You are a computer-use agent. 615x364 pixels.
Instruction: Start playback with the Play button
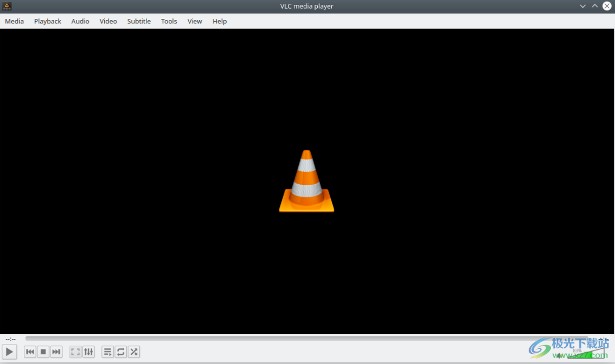9,352
